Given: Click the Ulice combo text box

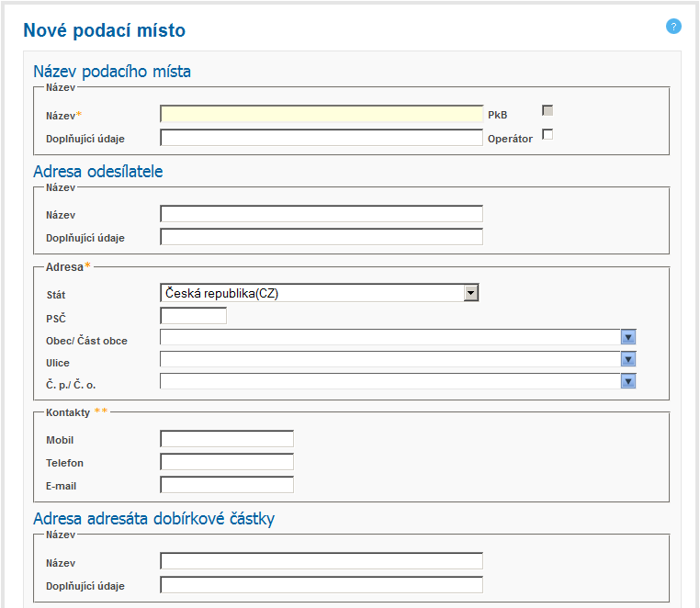Looking at the screenshot, I should [x=390, y=359].
